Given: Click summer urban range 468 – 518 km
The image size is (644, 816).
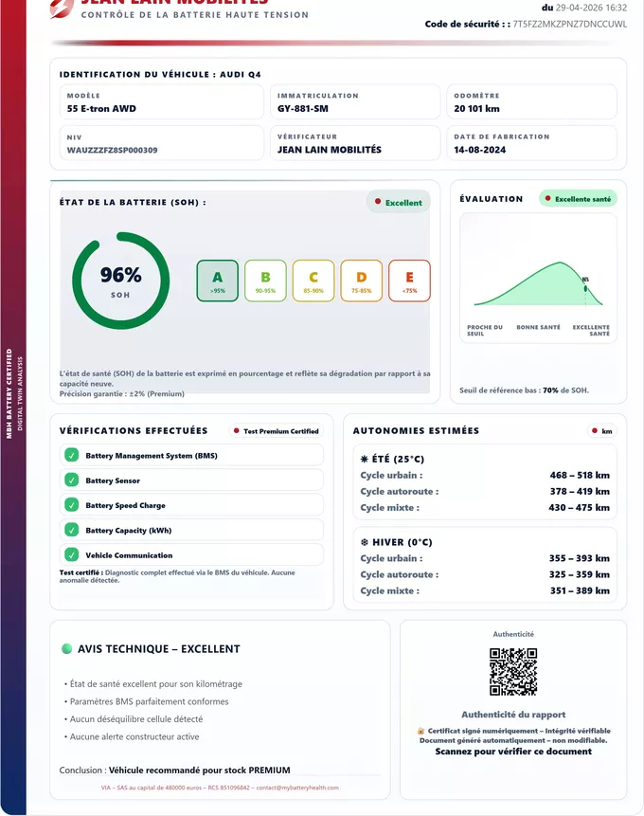Looking at the screenshot, I should [x=580, y=475].
